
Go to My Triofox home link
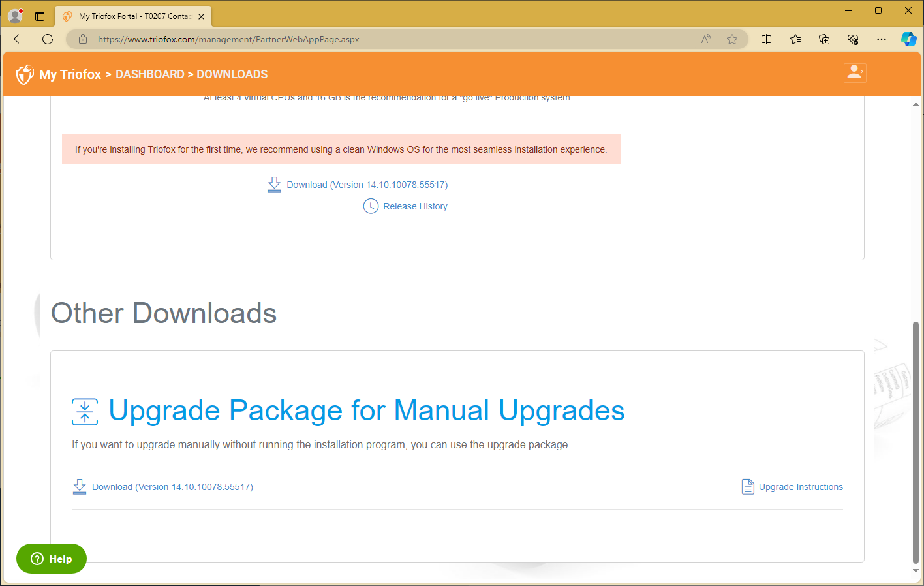pyautogui.click(x=70, y=74)
